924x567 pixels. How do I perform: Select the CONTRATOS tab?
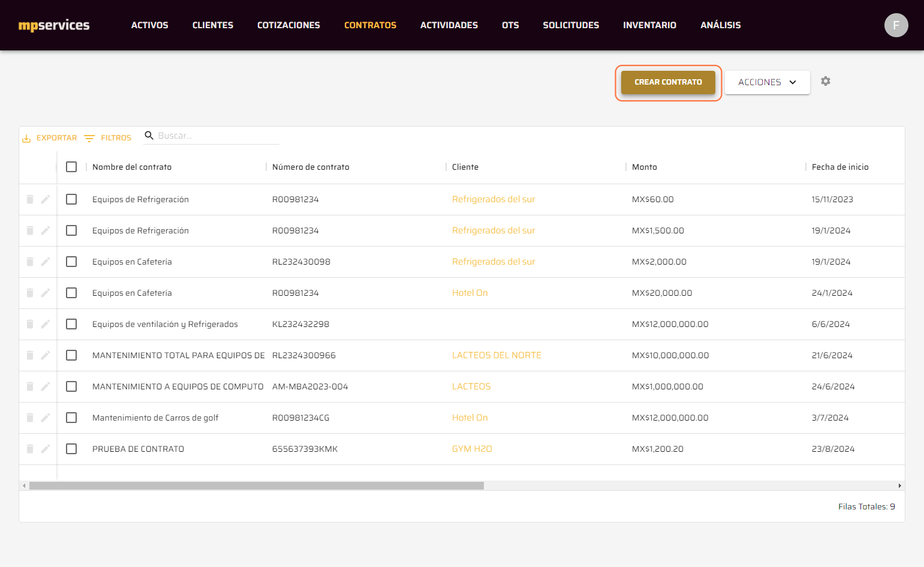pyautogui.click(x=370, y=25)
